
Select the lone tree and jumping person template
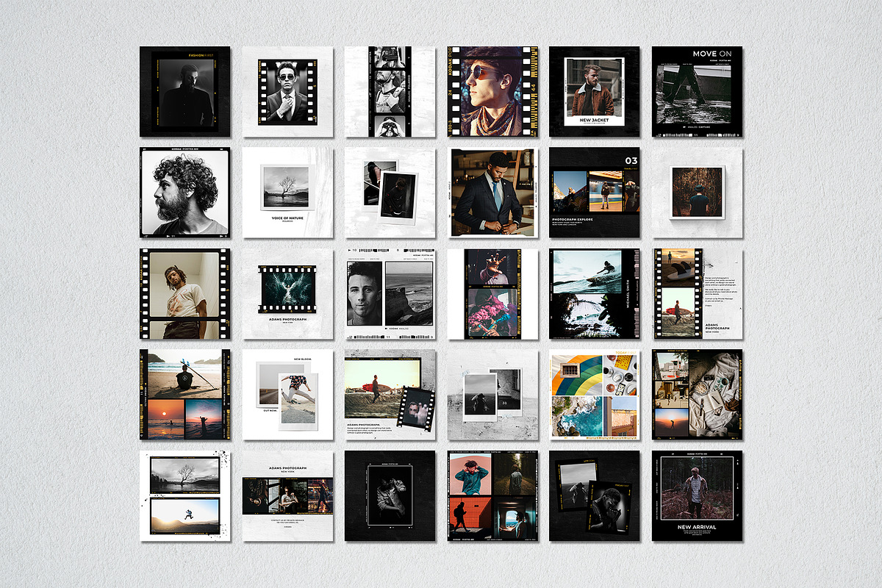184,496
